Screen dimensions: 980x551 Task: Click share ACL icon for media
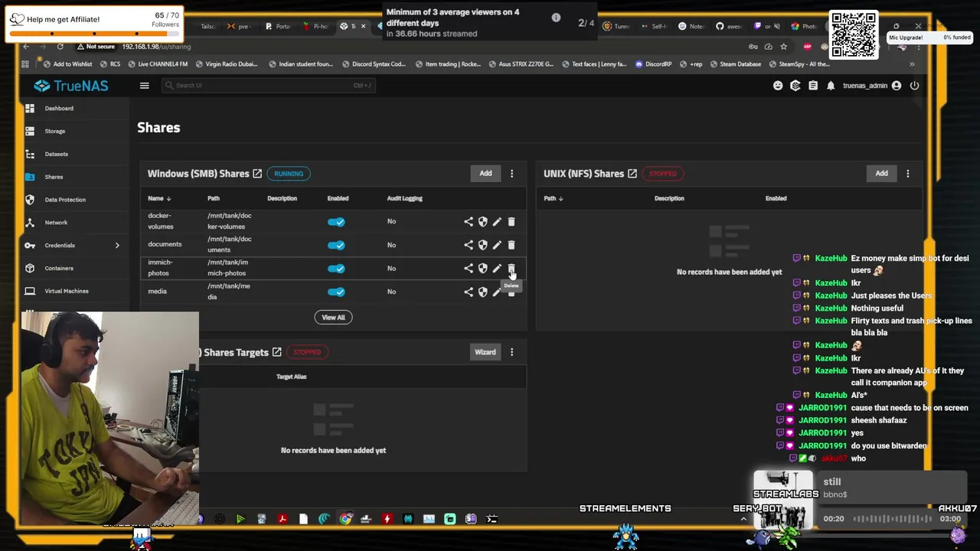click(x=469, y=292)
